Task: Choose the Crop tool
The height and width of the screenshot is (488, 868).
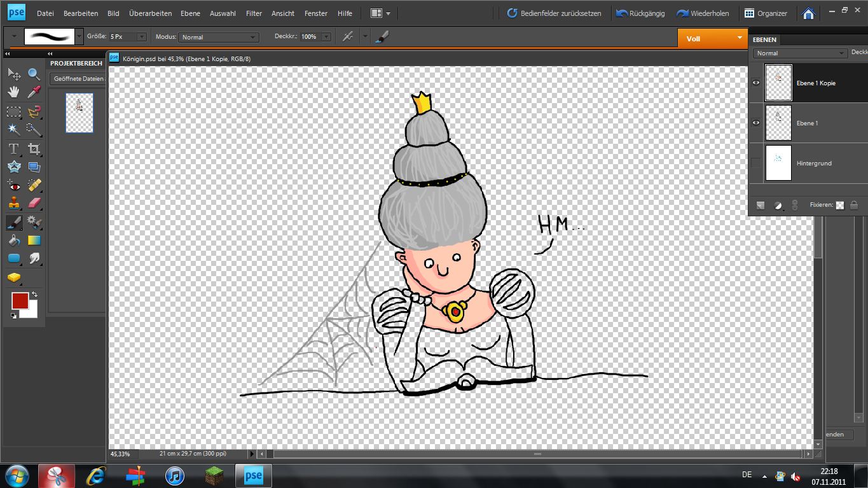Action: coord(34,149)
